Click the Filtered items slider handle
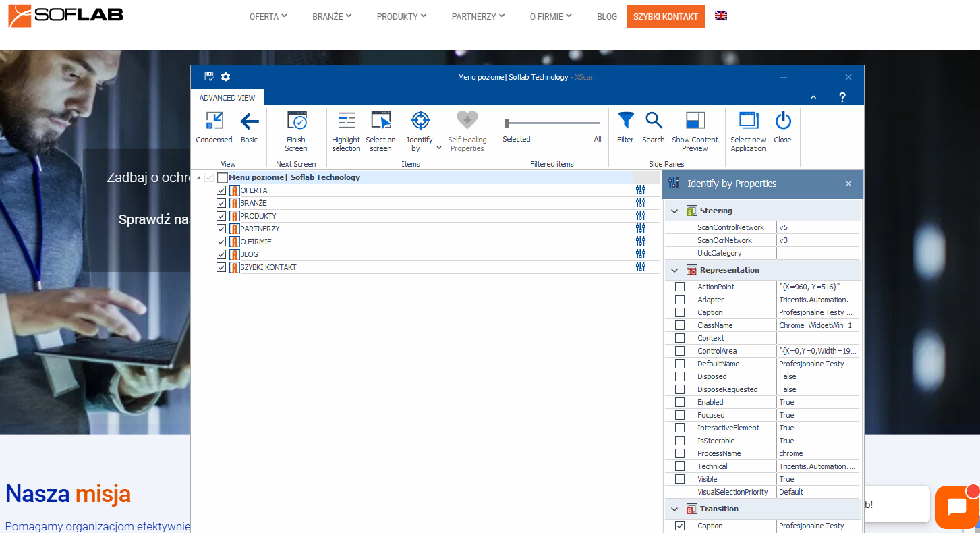 click(507, 123)
